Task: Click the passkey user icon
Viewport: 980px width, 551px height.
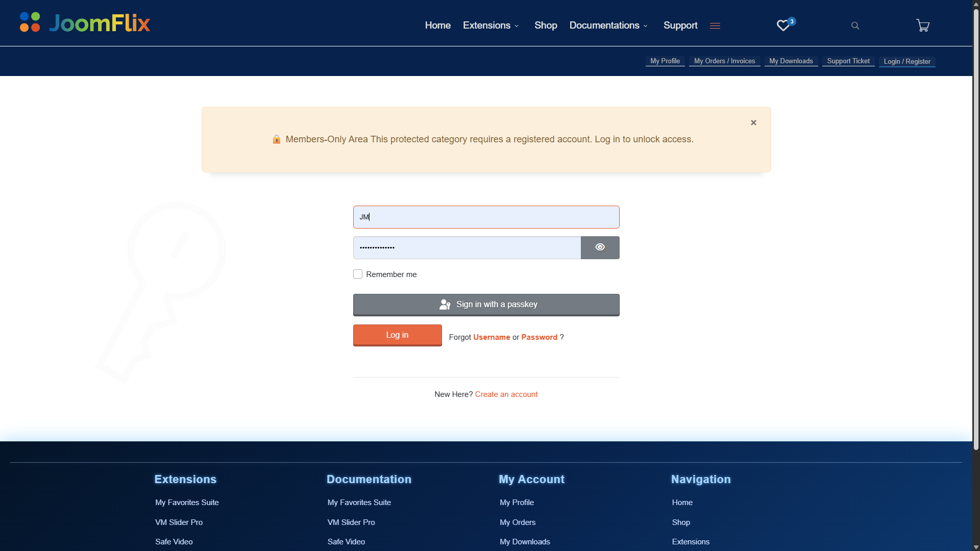Action: pos(445,305)
